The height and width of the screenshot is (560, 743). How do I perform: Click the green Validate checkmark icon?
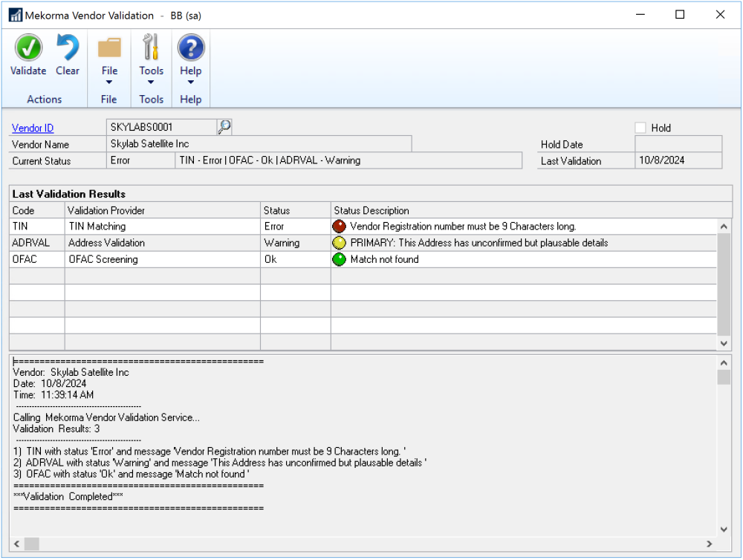coord(28,48)
